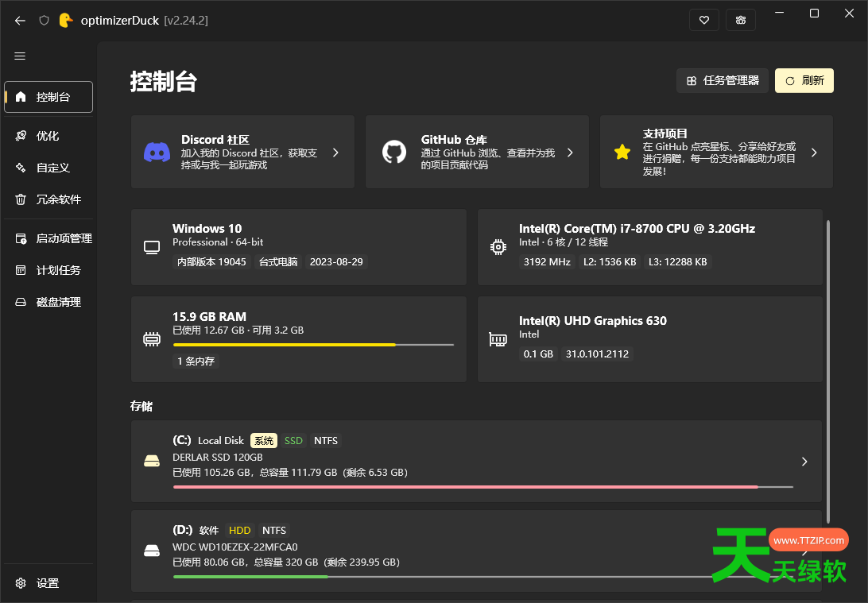The image size is (868, 603).
Task: Click the gear icon for 设置
Action: point(21,583)
